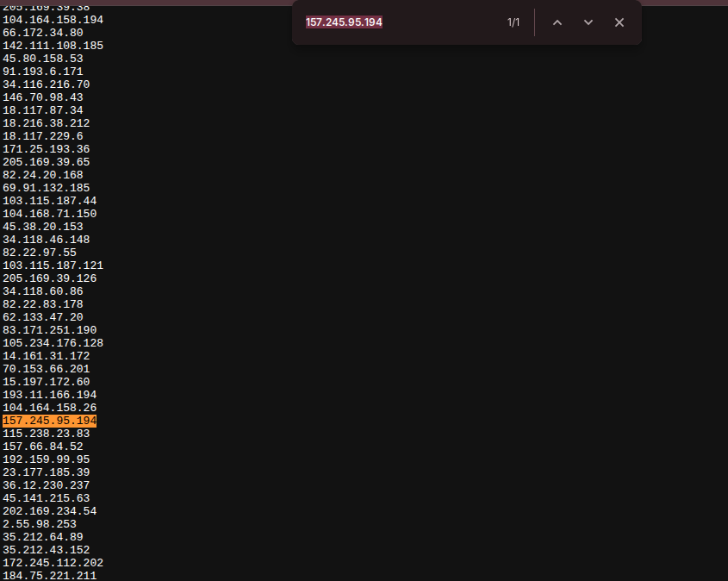The width and height of the screenshot is (728, 581).
Task: Click IP 103.115.187.121
Action: pos(53,266)
